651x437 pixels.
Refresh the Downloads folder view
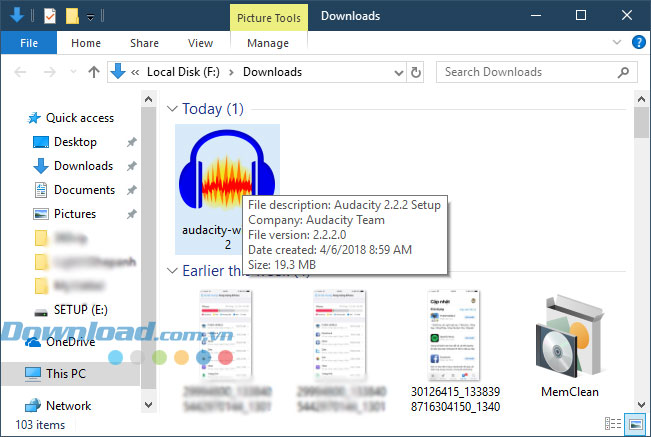pos(416,72)
